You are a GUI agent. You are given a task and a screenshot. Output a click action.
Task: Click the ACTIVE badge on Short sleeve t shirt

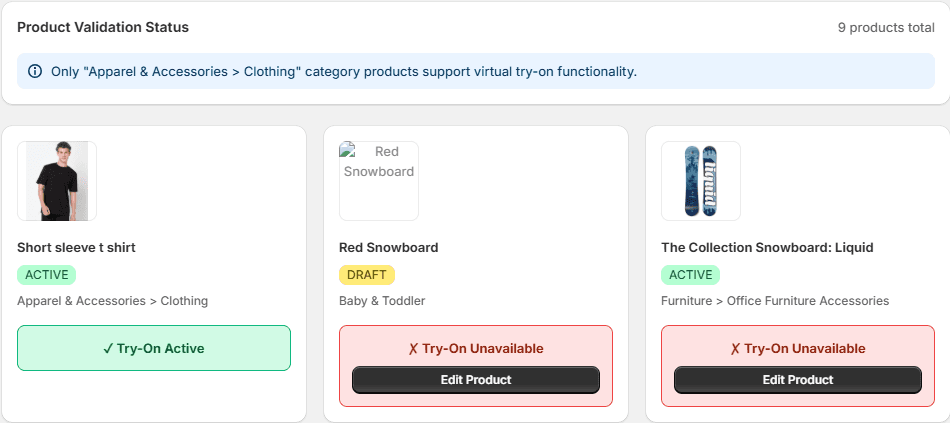(x=46, y=275)
